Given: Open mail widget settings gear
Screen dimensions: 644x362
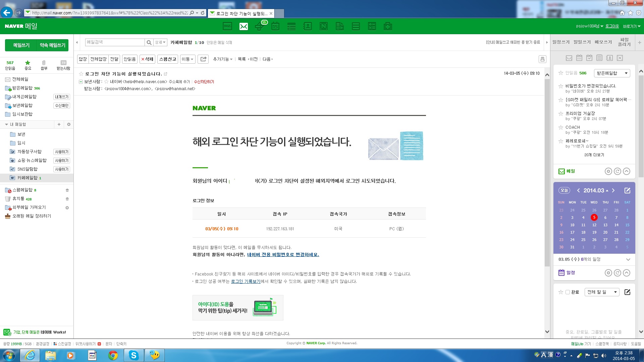Looking at the screenshot, I should (x=608, y=171).
